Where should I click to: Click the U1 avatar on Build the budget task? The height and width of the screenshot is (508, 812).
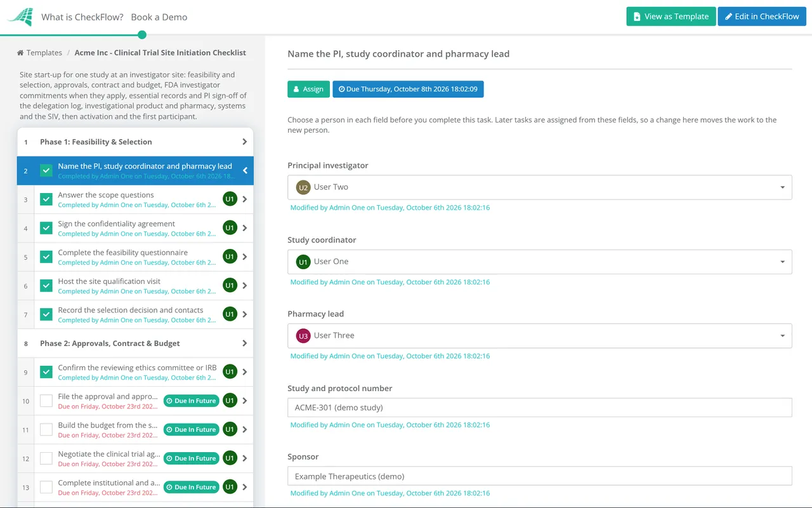pyautogui.click(x=230, y=430)
